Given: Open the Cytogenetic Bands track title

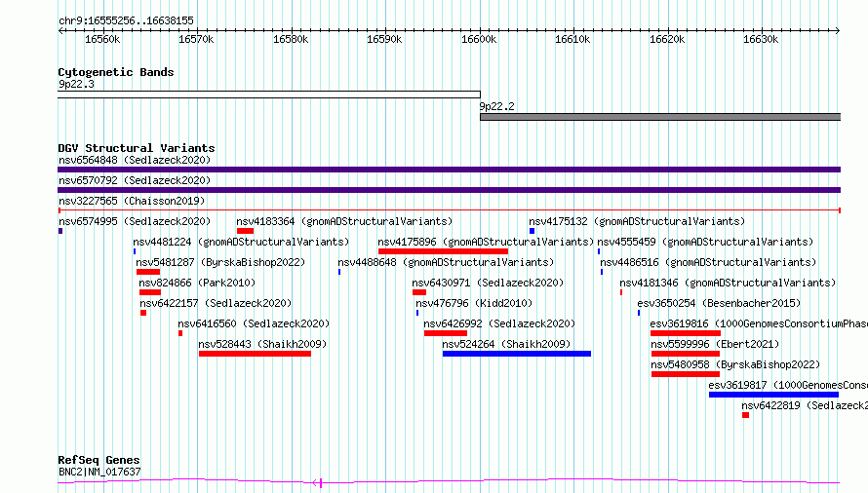Looking at the screenshot, I should [x=116, y=72].
